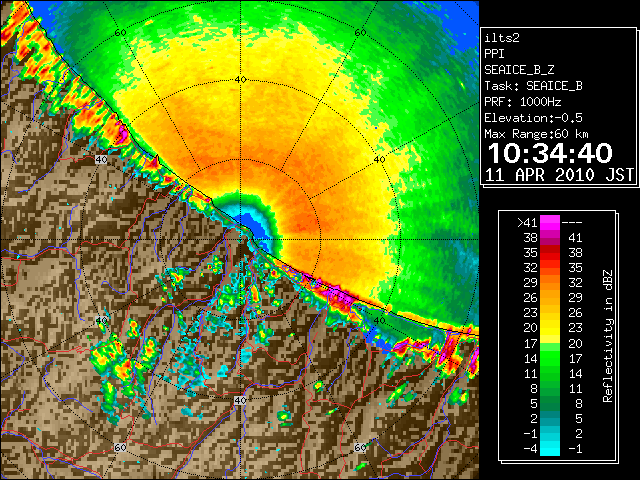640x480 pixels.
Task: Click the orange legend swatch near 29
Action: pos(550,283)
